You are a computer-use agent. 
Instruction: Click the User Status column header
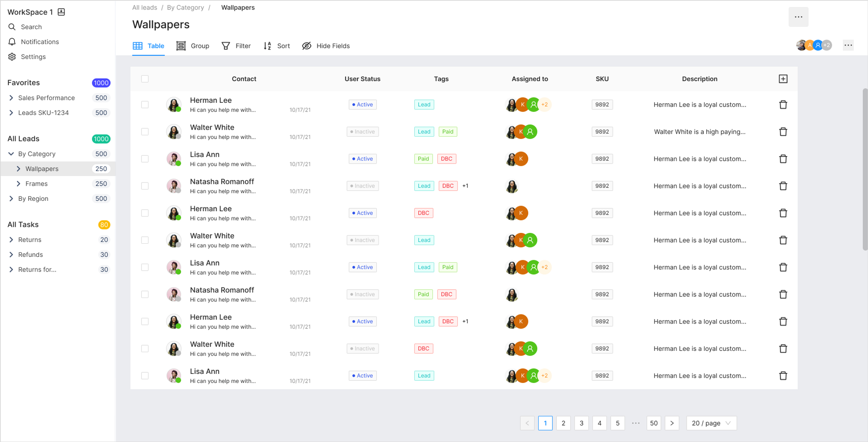coord(362,79)
